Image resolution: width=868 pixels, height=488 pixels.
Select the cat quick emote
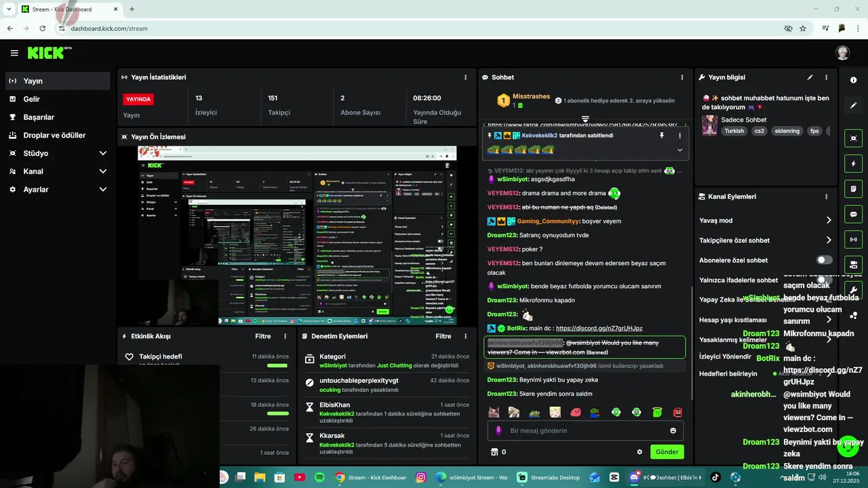[x=494, y=412]
